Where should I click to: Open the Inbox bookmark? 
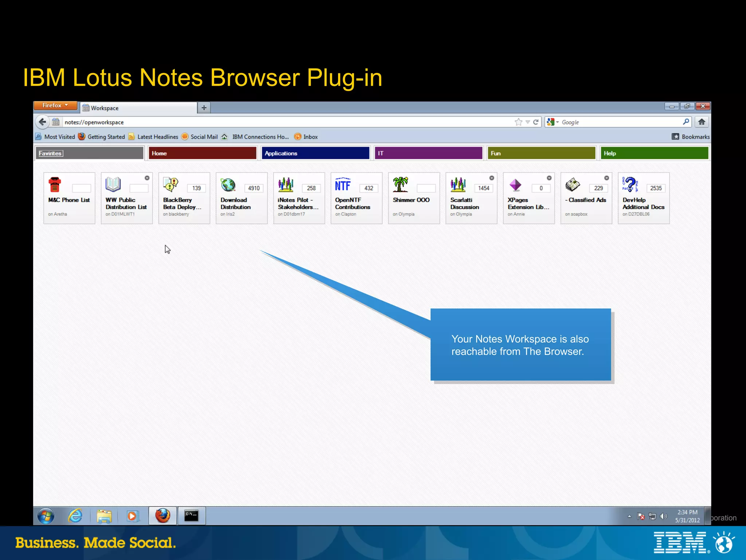click(x=306, y=137)
